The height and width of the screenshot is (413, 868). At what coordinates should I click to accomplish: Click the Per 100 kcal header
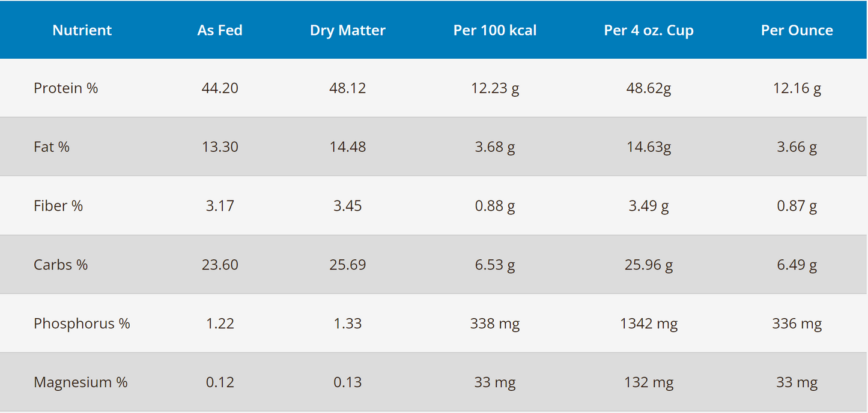pos(494,30)
